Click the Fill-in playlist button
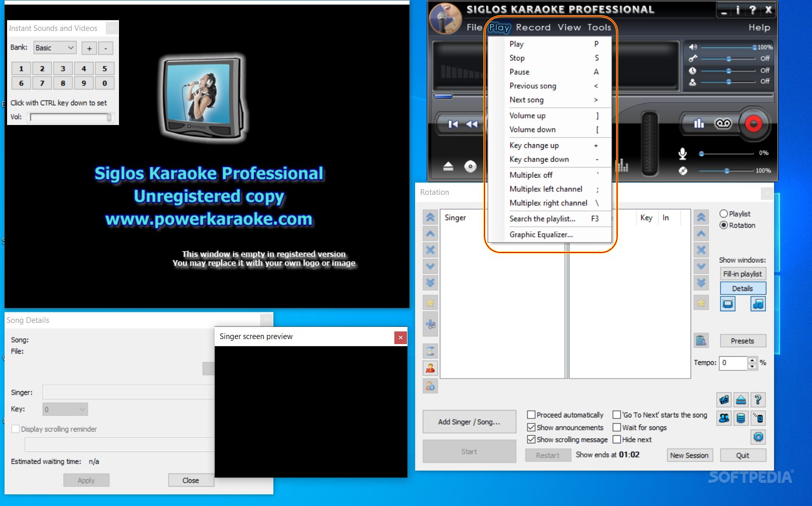The height and width of the screenshot is (506, 812). (743, 274)
